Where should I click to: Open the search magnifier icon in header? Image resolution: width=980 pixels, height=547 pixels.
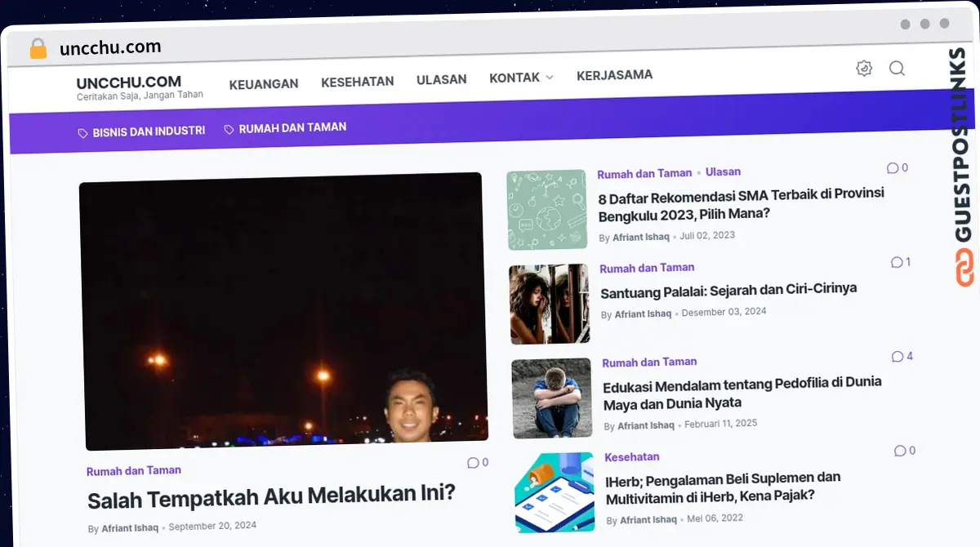897,69
